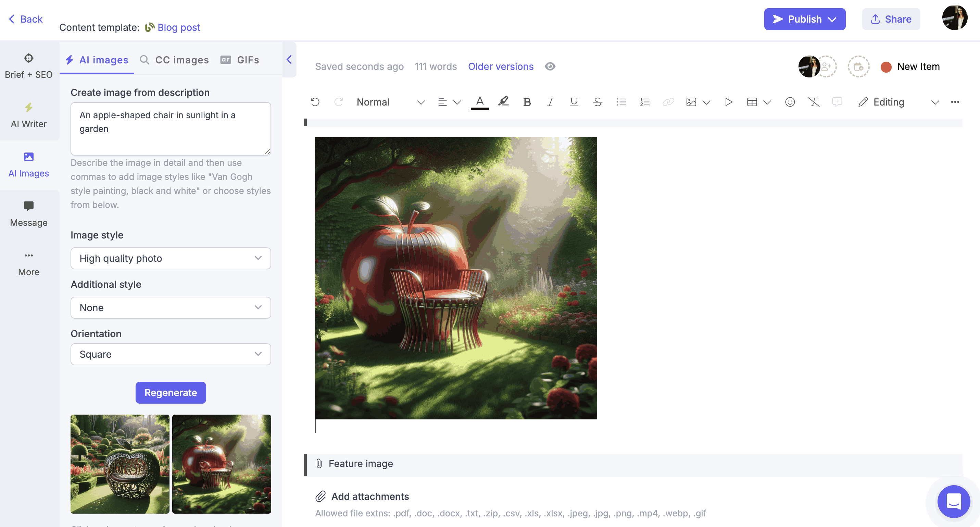980x527 pixels.
Task: Toggle the preview eye icon
Action: (550, 66)
